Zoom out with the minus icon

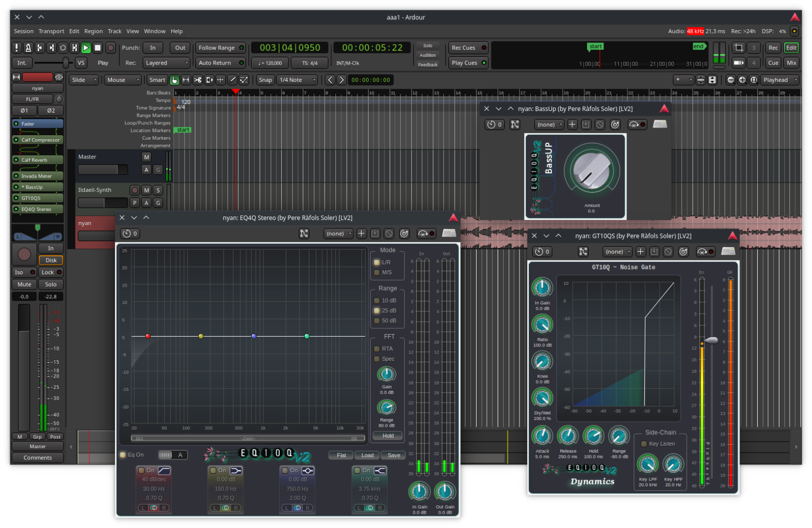pyautogui.click(x=731, y=80)
